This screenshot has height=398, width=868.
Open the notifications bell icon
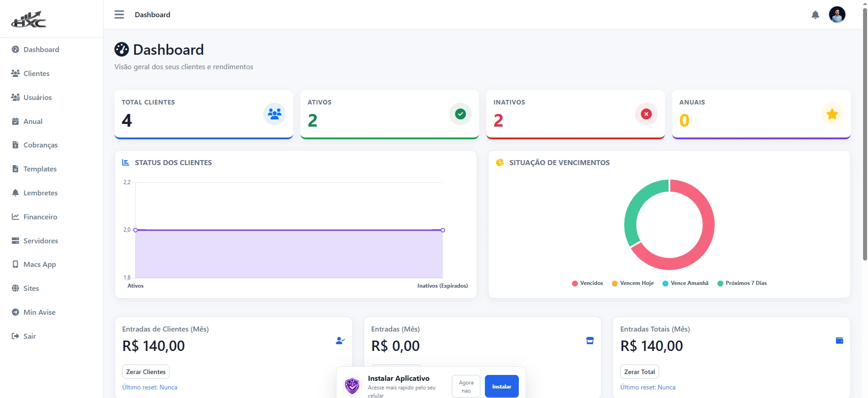point(815,15)
